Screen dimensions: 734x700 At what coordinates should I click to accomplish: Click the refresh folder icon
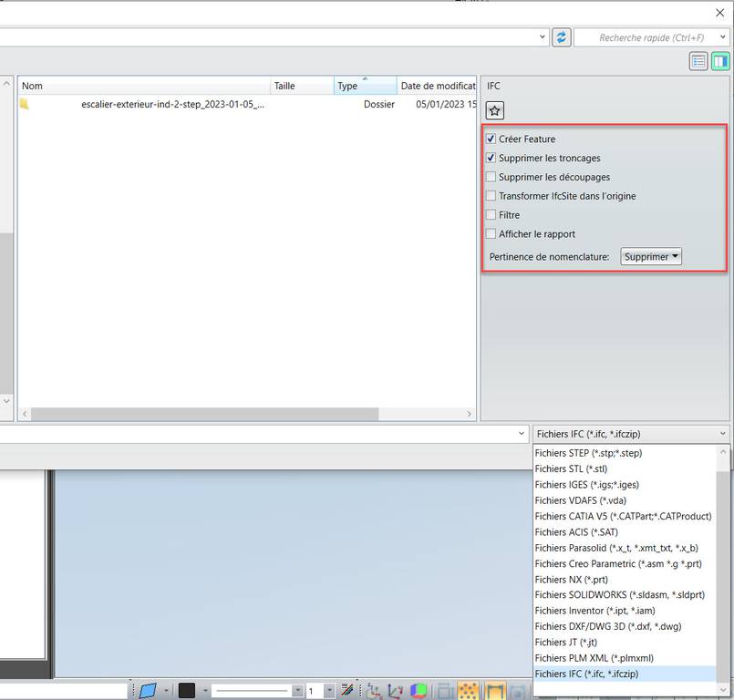[x=562, y=37]
